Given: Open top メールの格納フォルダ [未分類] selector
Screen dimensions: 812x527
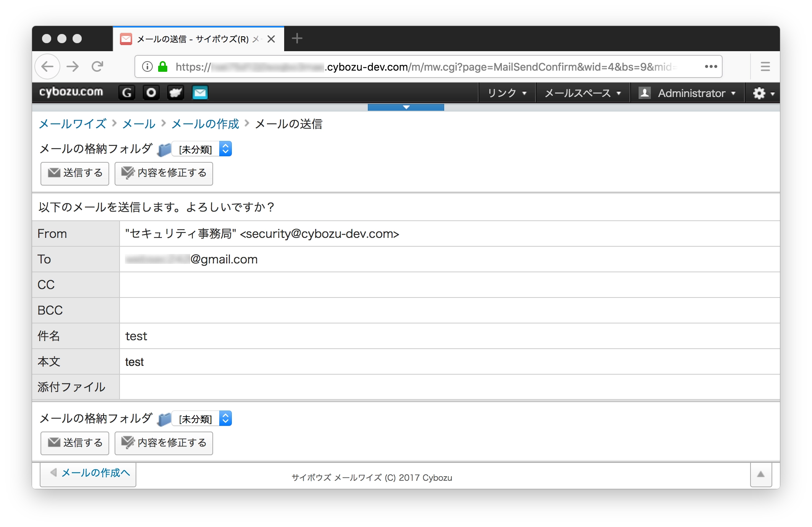Looking at the screenshot, I should [202, 149].
